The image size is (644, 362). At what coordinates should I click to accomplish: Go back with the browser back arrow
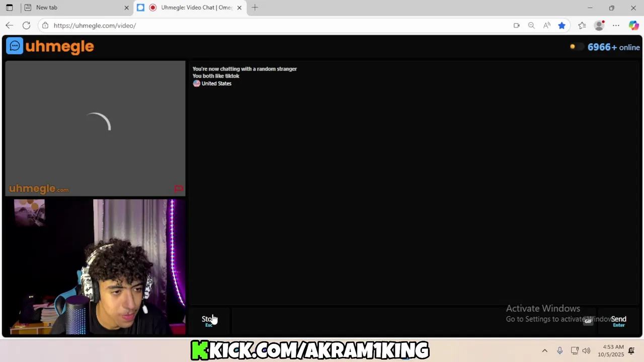[x=10, y=25]
